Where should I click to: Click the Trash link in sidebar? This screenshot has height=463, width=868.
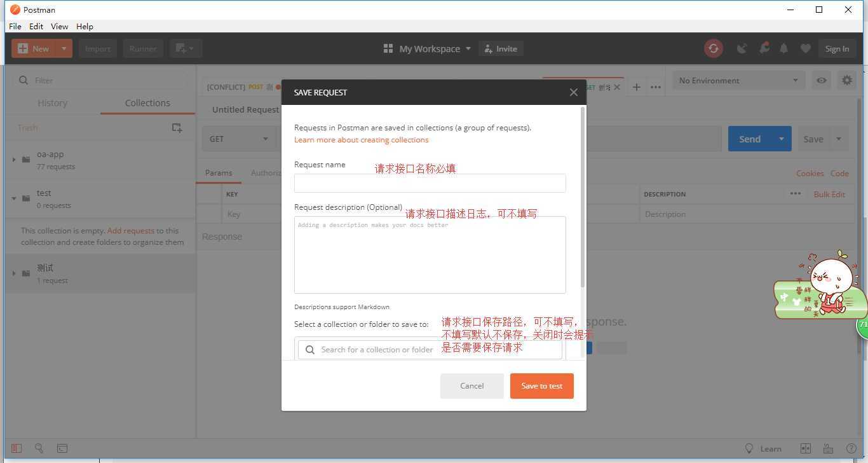[x=27, y=128]
